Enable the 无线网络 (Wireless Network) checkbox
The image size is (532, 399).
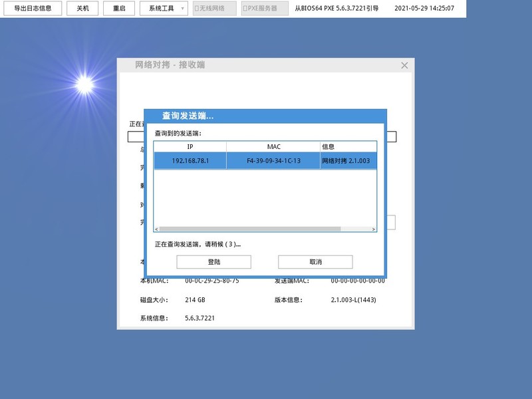pos(196,8)
